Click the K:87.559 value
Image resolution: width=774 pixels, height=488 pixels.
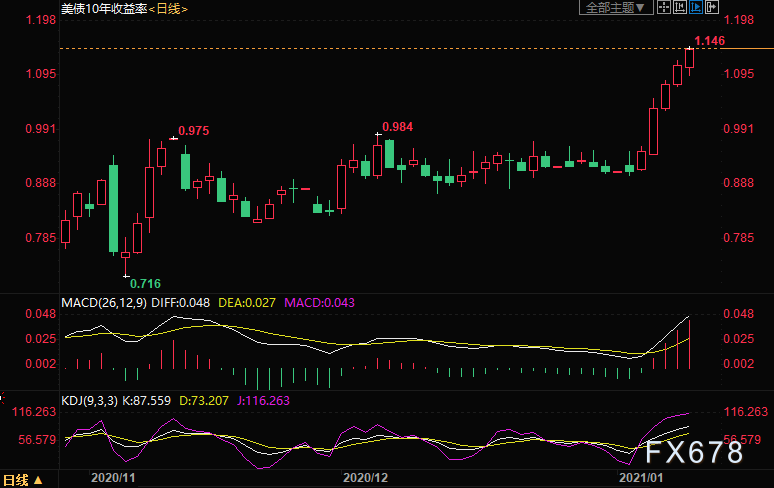[146, 401]
